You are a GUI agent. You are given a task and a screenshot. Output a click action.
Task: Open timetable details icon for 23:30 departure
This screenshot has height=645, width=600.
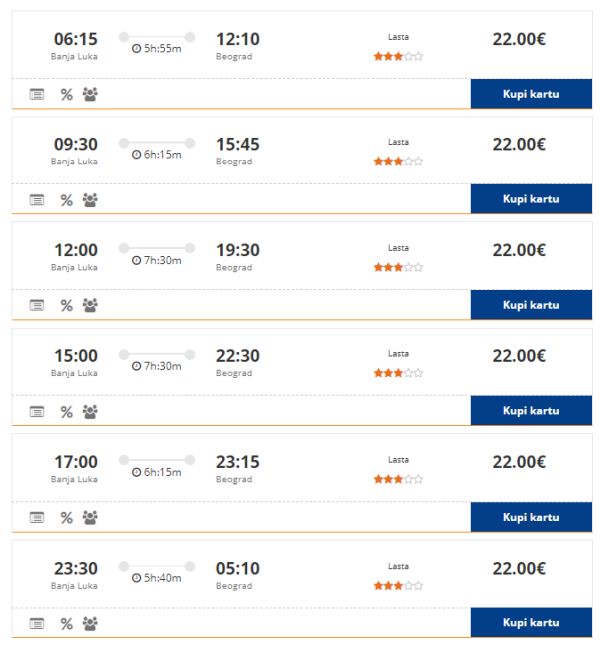coord(37,624)
